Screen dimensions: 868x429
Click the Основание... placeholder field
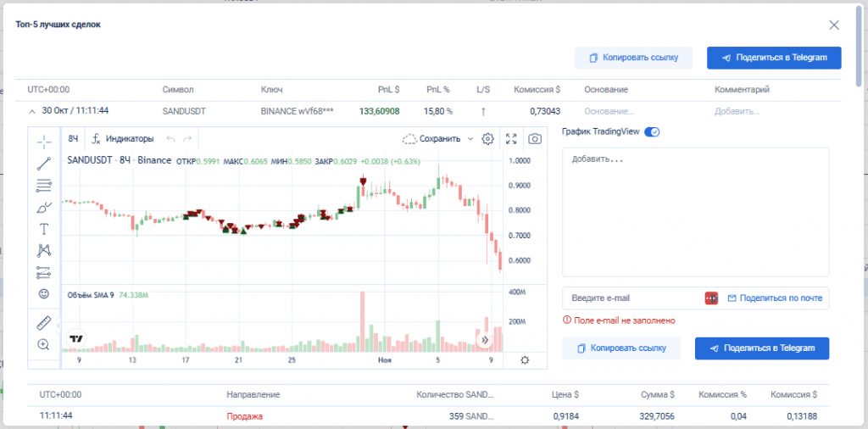pyautogui.click(x=609, y=111)
